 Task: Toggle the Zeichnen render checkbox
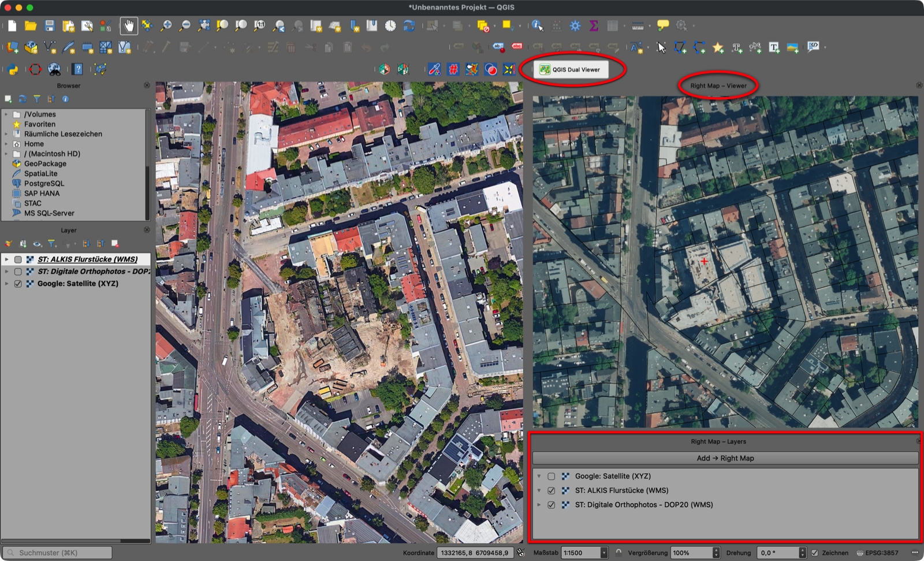(x=815, y=553)
